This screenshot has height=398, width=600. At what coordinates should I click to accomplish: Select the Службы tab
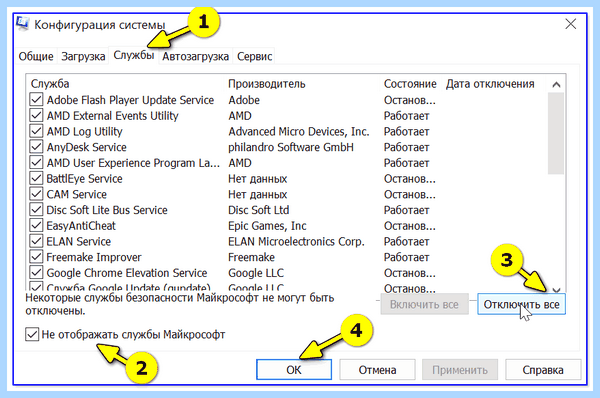click(x=134, y=55)
